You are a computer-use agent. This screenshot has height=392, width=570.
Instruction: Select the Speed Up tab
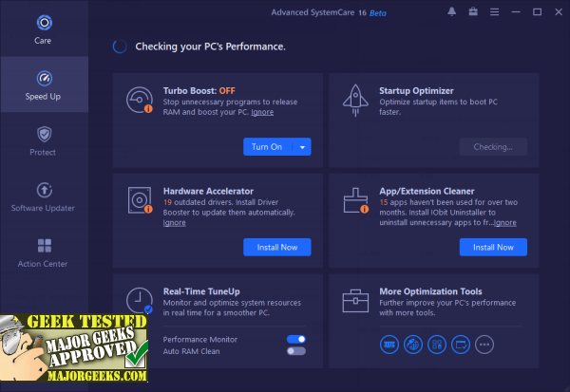(x=44, y=84)
